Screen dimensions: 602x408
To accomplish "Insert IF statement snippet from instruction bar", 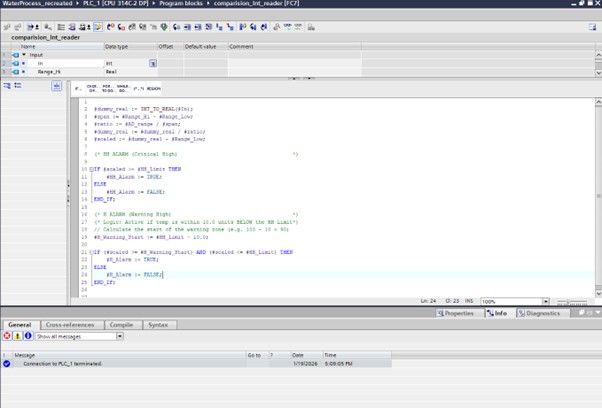I will pyautogui.click(x=79, y=88).
